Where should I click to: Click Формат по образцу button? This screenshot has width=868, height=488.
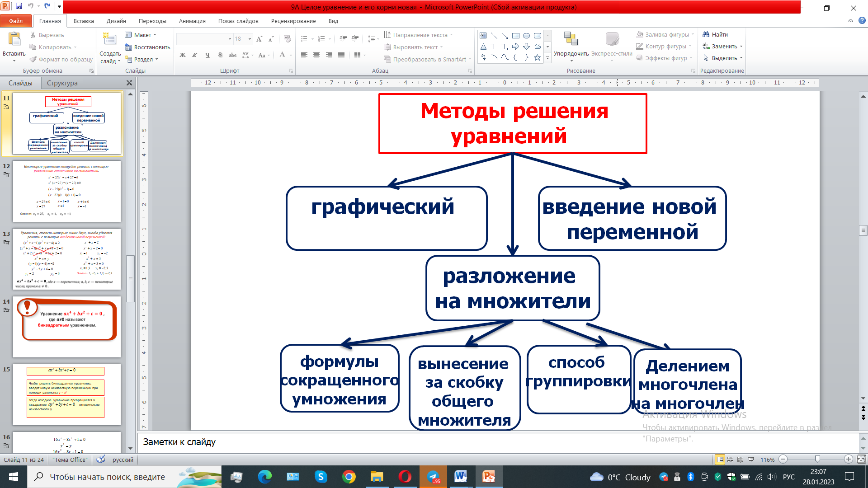coord(61,59)
